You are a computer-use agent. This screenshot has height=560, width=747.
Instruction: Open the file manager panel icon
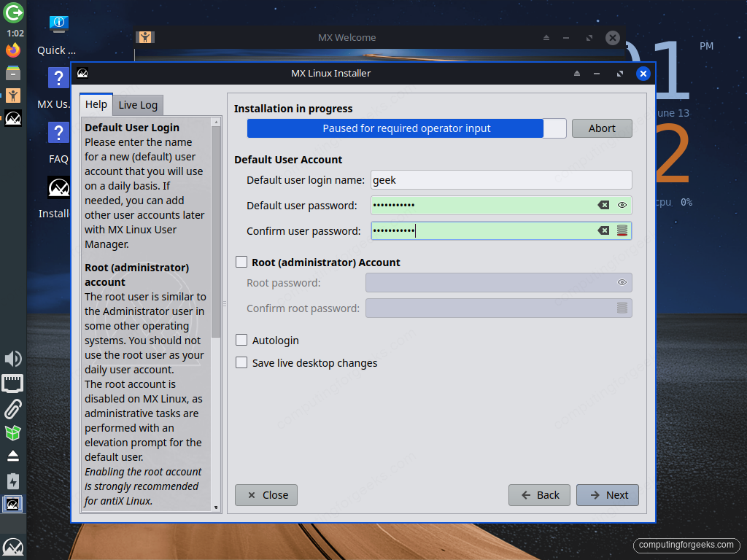[x=13, y=73]
